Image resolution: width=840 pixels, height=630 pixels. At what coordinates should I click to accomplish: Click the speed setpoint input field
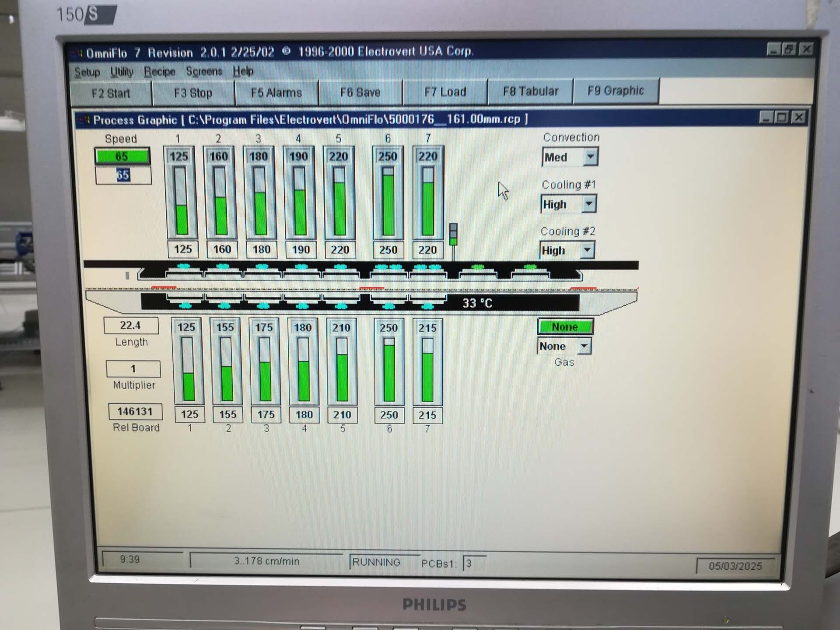123,175
